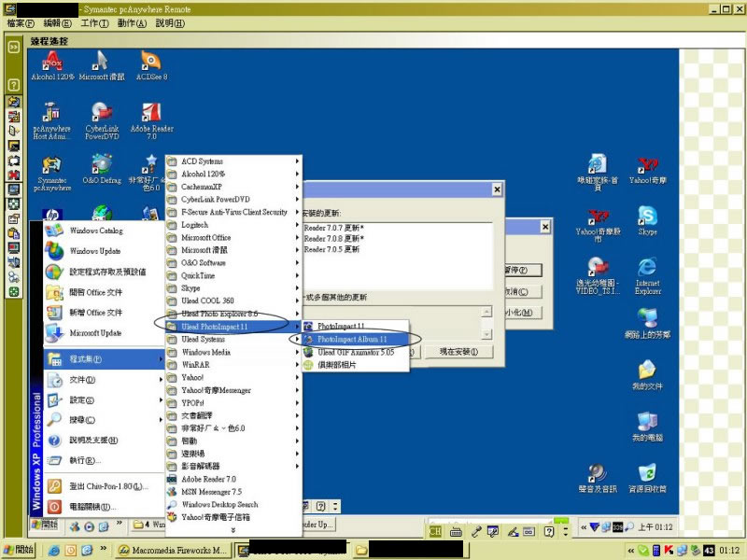
Task: Open Internet Explorer desktop icon
Action: coord(647,276)
